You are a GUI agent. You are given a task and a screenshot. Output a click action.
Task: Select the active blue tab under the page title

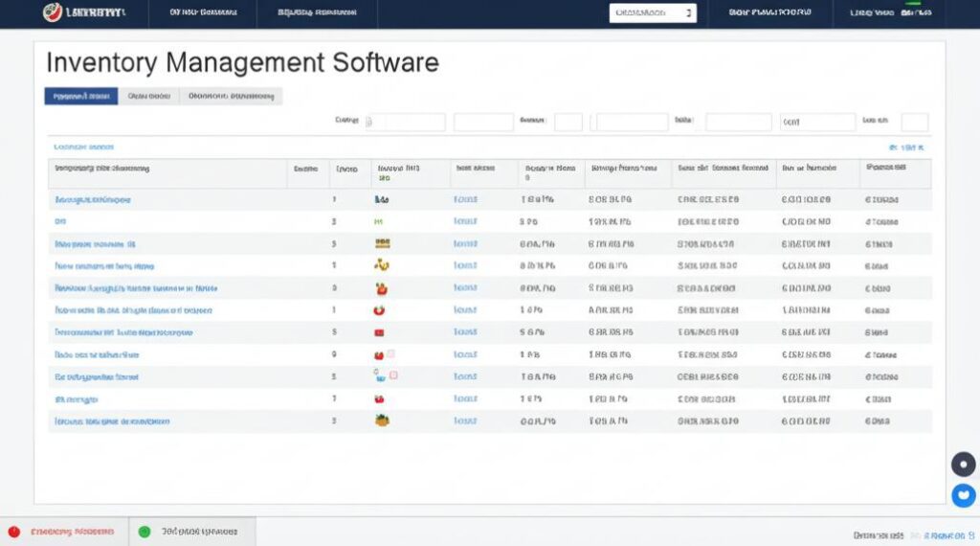point(80,96)
